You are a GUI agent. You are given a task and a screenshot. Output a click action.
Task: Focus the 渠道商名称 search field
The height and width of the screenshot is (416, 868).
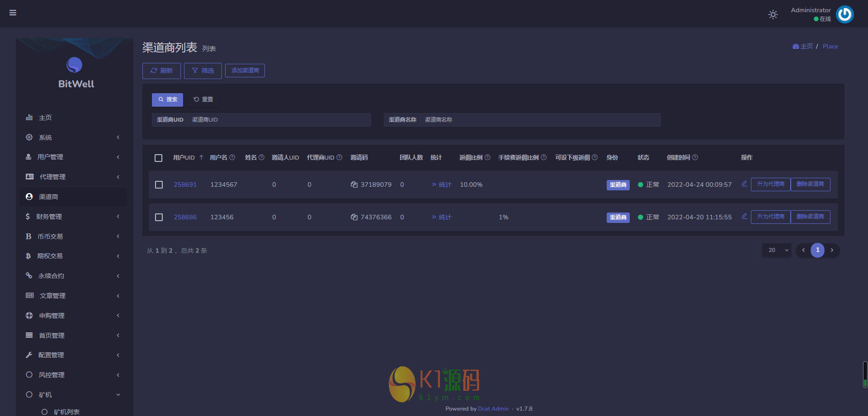[541, 120]
